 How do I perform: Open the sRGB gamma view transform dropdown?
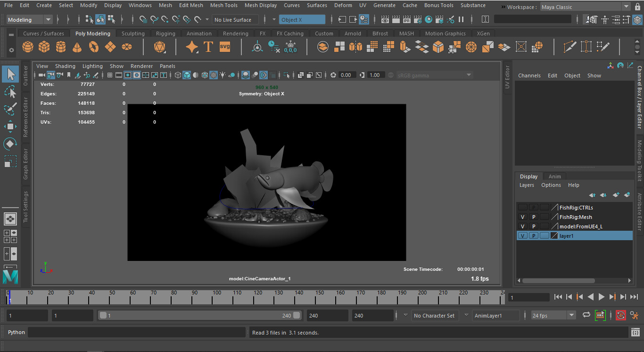[434, 75]
